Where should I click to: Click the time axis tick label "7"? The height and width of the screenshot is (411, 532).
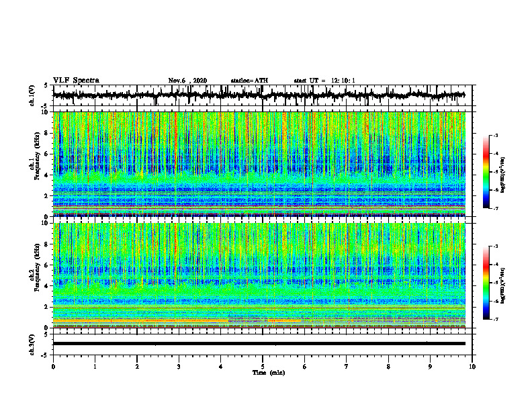click(x=347, y=367)
